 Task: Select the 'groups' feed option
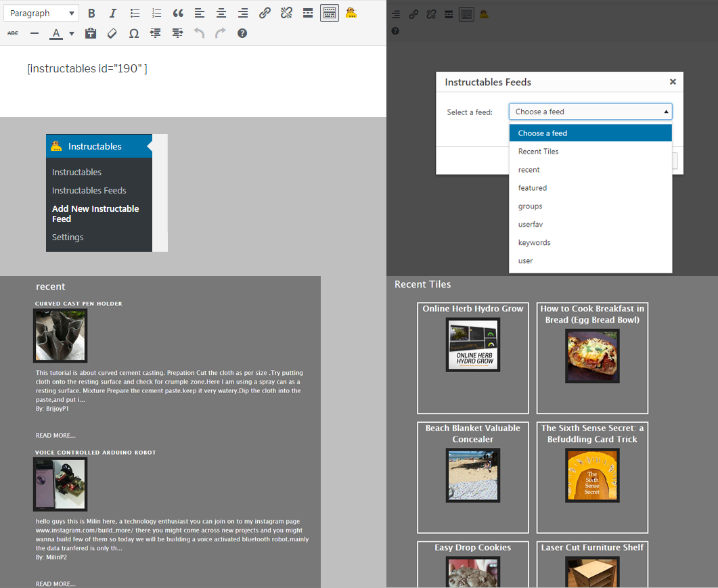coord(590,206)
